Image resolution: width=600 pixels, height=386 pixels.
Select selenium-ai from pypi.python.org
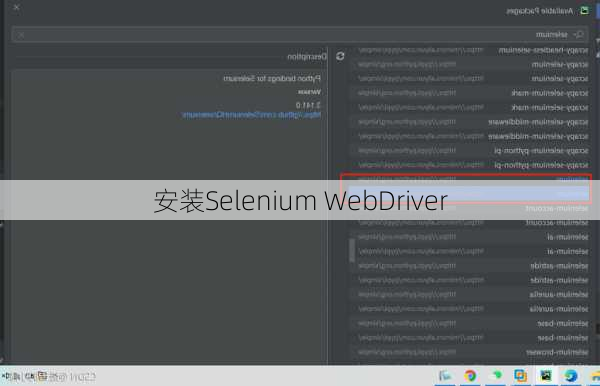(470, 237)
